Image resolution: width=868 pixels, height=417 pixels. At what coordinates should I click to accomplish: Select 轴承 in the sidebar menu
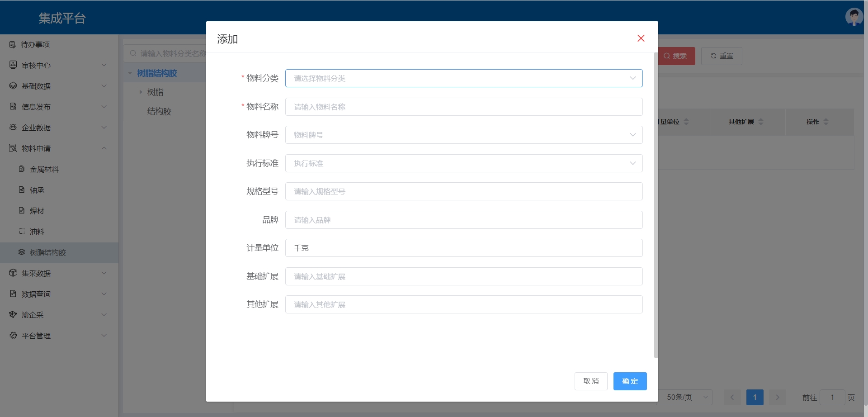click(x=37, y=190)
